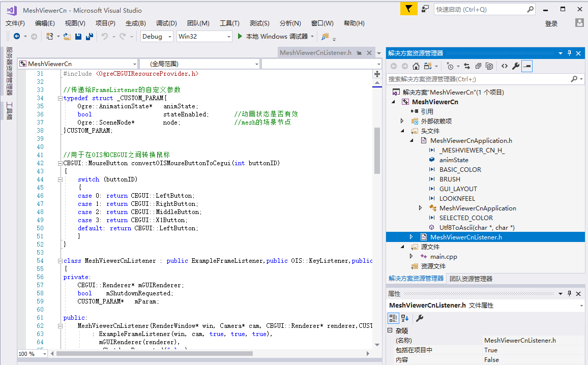Image resolution: width=588 pixels, height=365 pixels.
Task: Toggle Show All Files in Solution Explorer
Action: pos(489,66)
